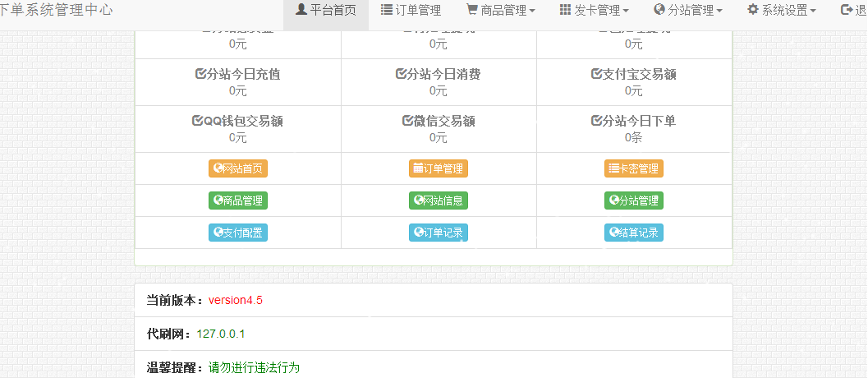Click the red version4.5 text

coord(235,300)
